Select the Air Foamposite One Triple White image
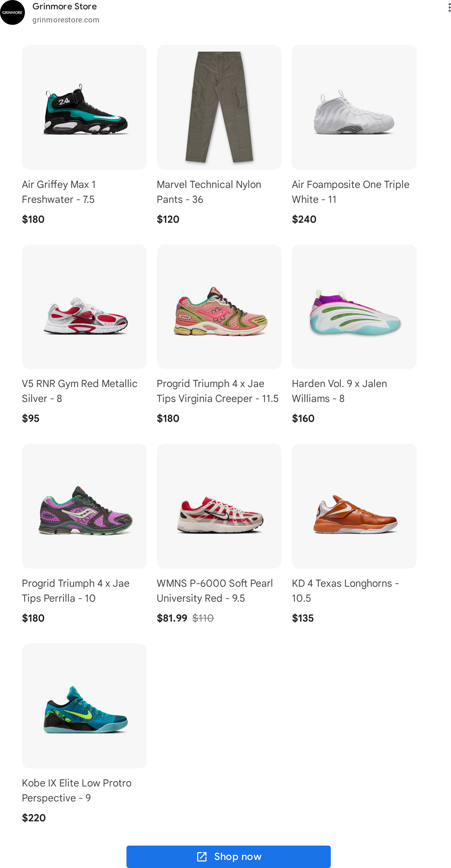 354,107
